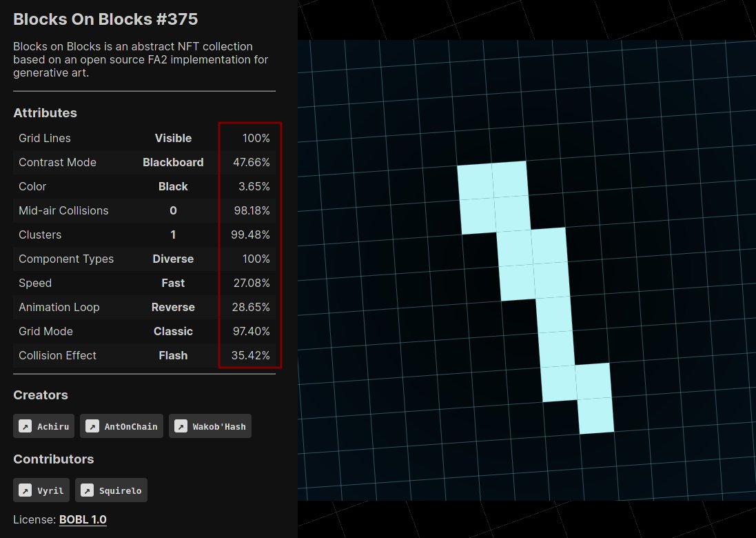Image resolution: width=756 pixels, height=538 pixels.
Task: Click the external arrow icon beside Vyril
Action: pos(25,490)
